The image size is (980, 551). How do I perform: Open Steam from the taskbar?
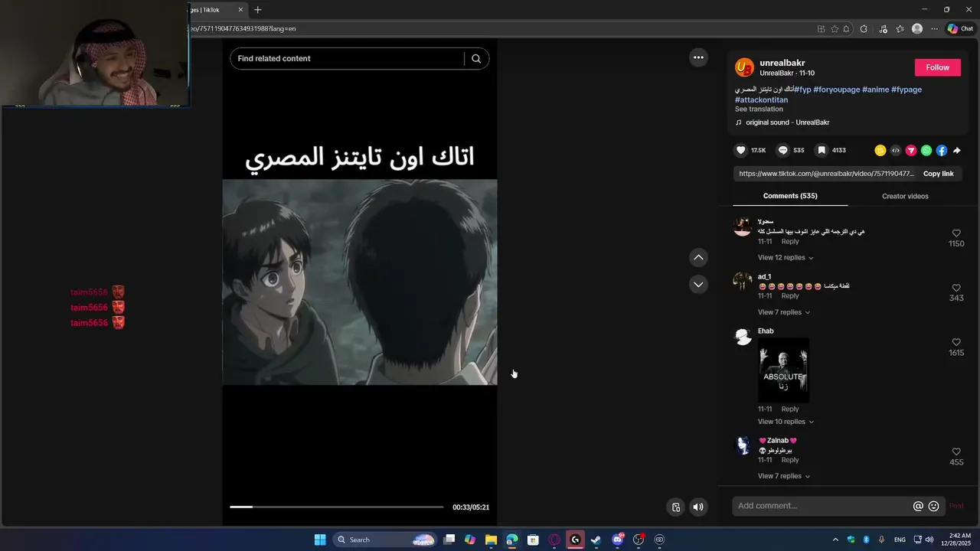coord(596,540)
